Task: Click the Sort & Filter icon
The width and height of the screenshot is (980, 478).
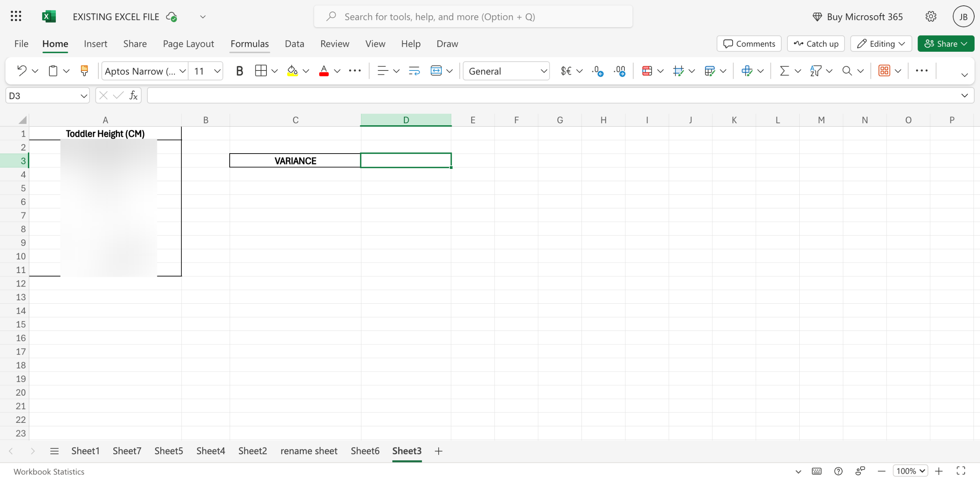Action: click(x=815, y=71)
